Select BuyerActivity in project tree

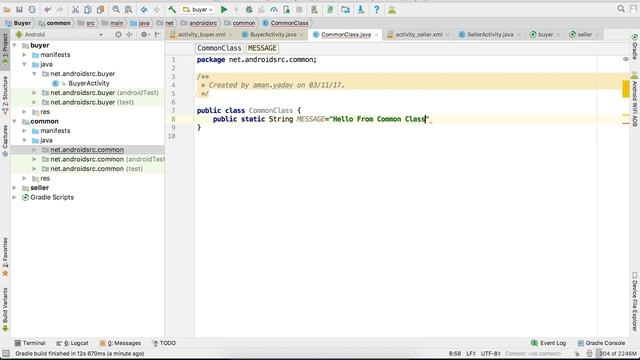[89, 83]
